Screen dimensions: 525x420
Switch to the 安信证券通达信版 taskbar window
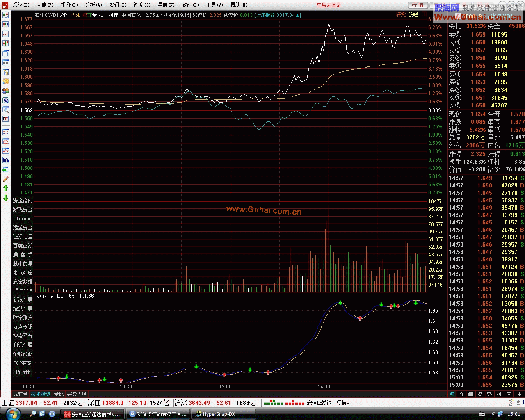tap(91, 414)
